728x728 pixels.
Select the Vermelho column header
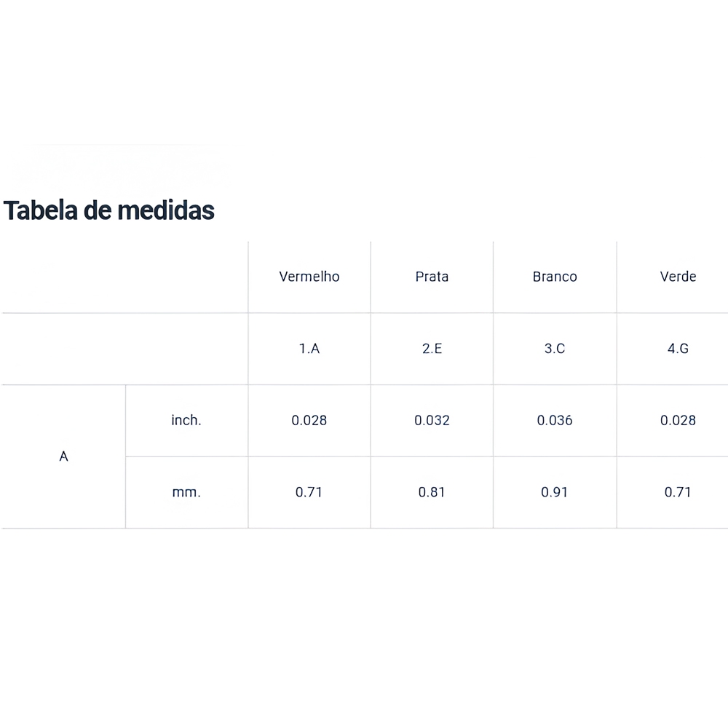click(309, 277)
